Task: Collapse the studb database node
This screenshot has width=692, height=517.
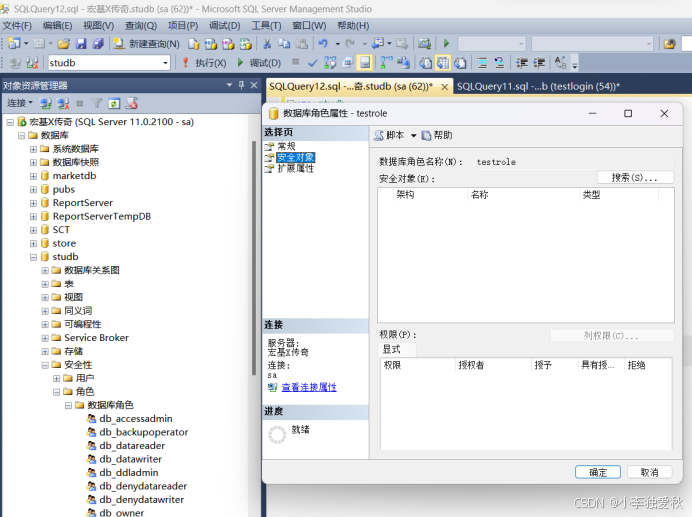Action: pos(34,257)
